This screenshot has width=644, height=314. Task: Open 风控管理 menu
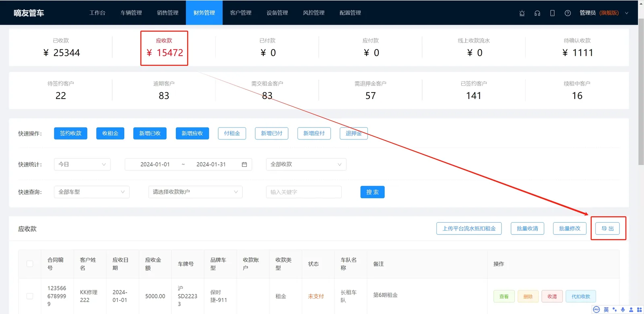pos(314,13)
